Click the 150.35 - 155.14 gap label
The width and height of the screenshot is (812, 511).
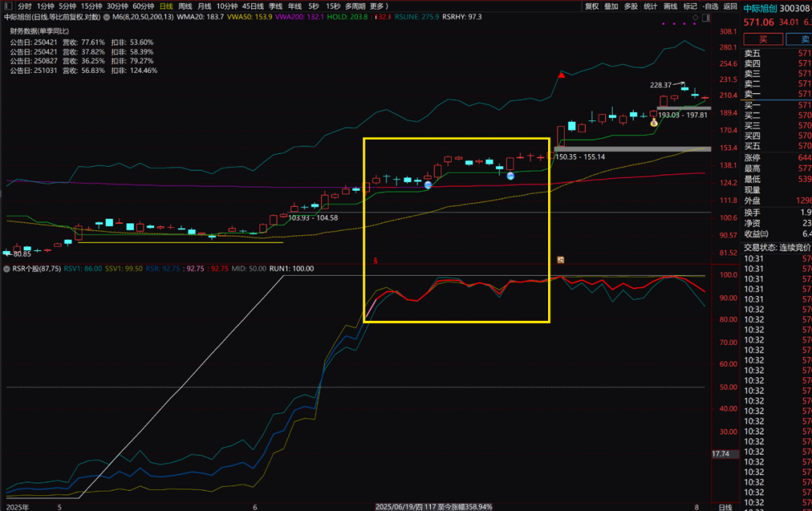[580, 157]
